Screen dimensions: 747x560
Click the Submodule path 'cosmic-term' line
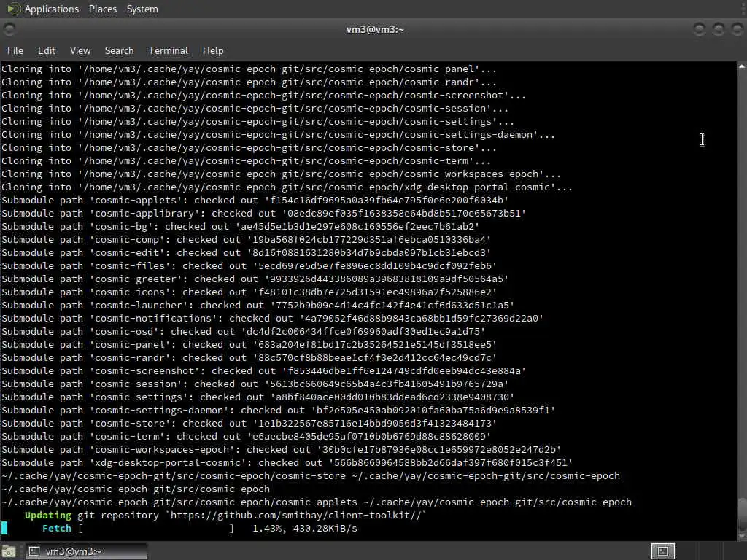(x=246, y=436)
